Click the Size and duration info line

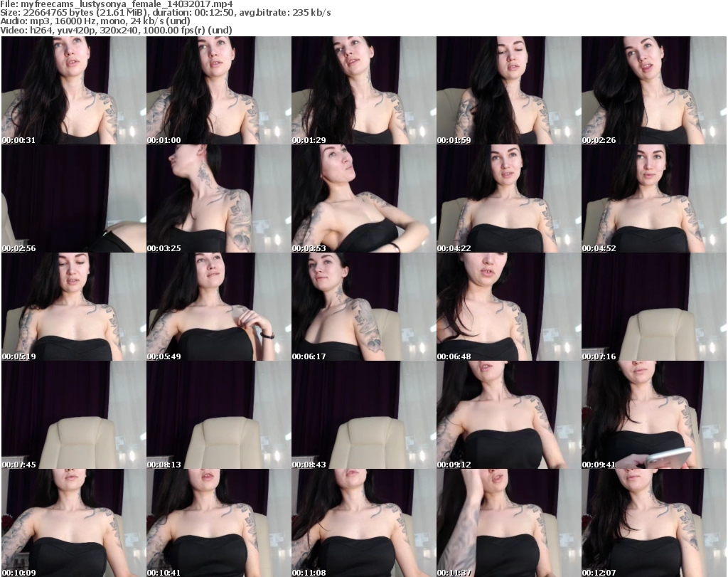(165, 13)
